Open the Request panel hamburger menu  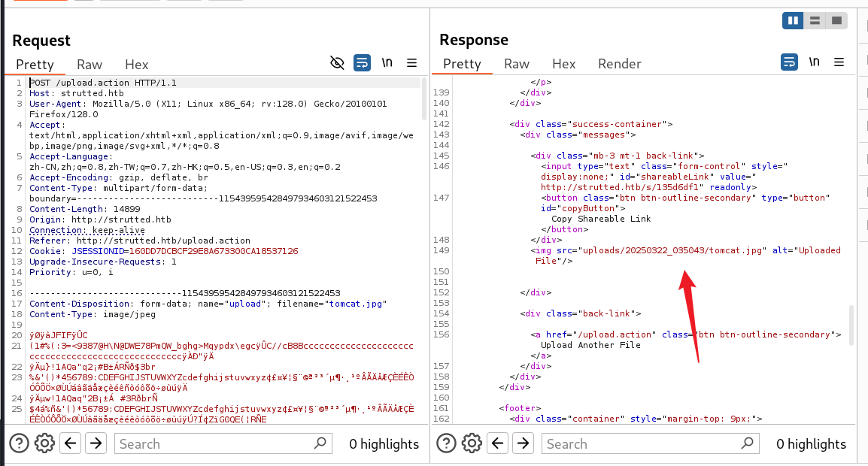pyautogui.click(x=411, y=63)
